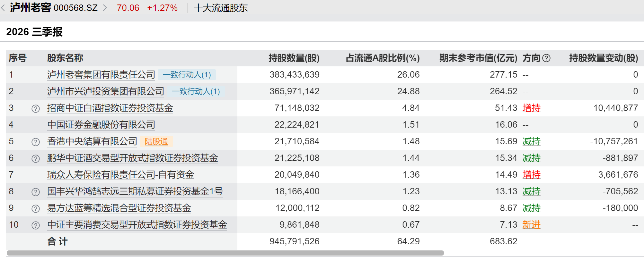The height and width of the screenshot is (261, 644).
Task: Open 易方达蓝筹精选混合型证券投资基金 link
Action: pos(119,208)
